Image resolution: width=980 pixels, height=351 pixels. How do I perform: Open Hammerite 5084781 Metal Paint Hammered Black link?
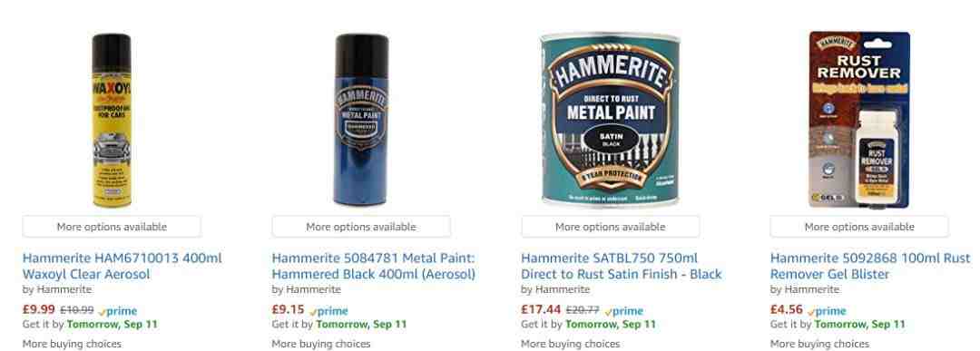point(374,266)
